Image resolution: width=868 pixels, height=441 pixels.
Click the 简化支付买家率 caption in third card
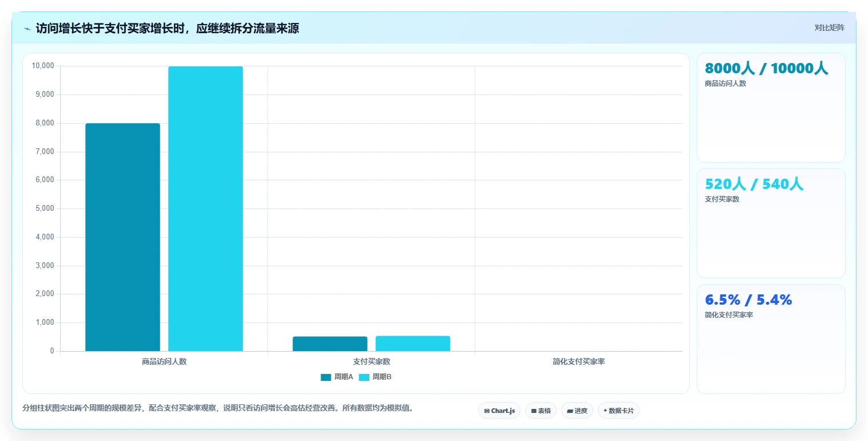tap(729, 315)
